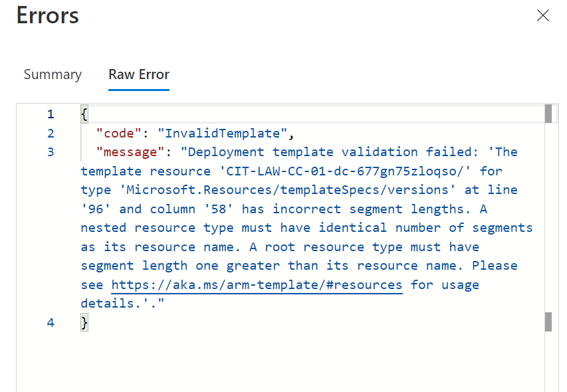Screen dimensions: 567x392
Task: Click the upper scrollbar thumb in the editor
Action: point(548,114)
